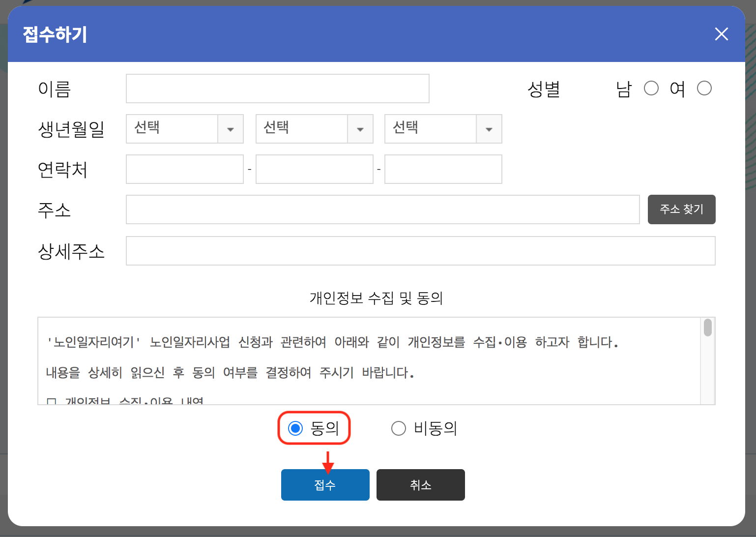
Task: Click the 주소 찾기 address search button
Action: [681, 209]
